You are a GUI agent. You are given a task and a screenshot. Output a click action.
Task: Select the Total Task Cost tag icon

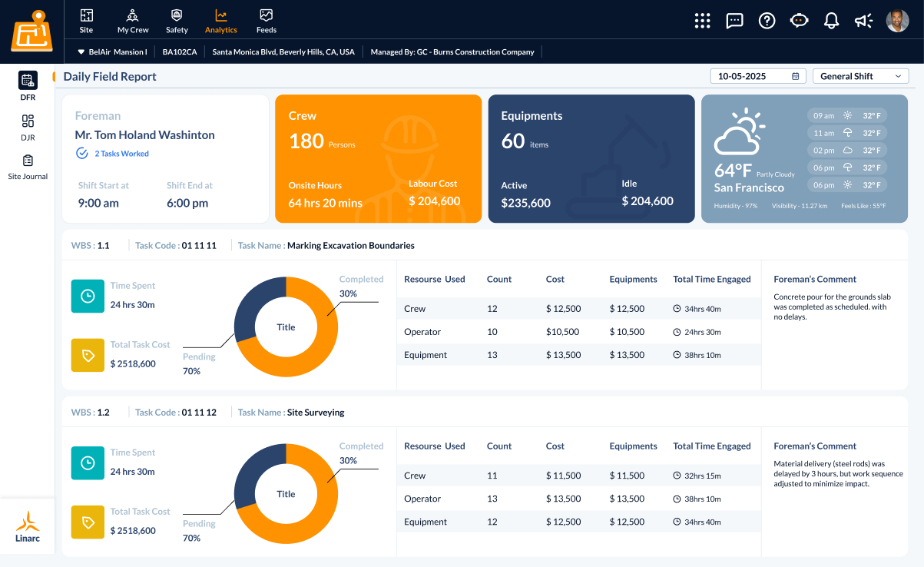point(87,355)
